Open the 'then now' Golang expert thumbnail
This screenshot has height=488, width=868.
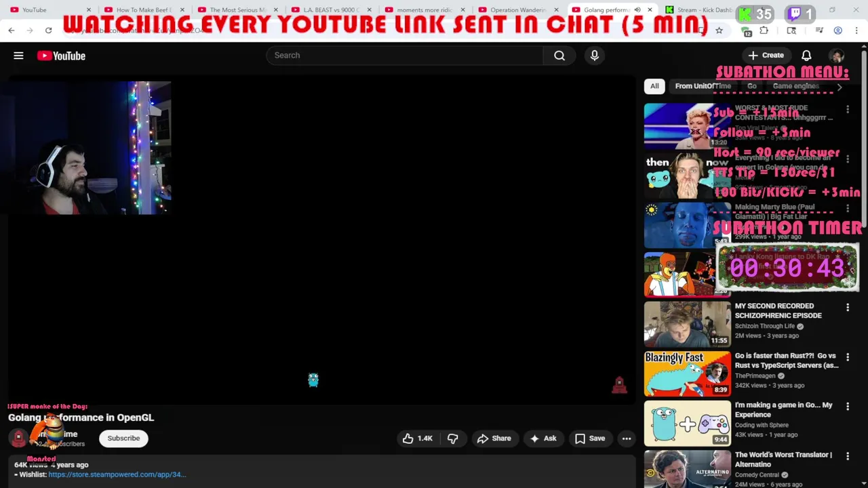pyautogui.click(x=687, y=176)
